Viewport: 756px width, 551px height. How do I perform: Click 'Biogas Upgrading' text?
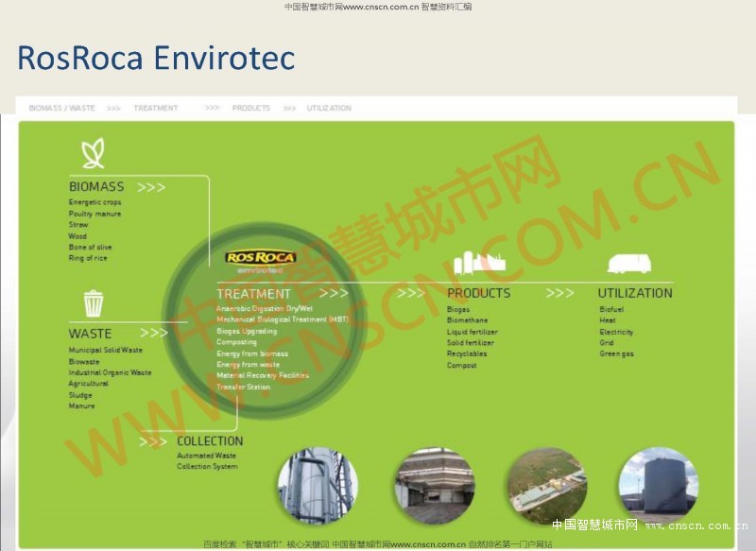247,331
